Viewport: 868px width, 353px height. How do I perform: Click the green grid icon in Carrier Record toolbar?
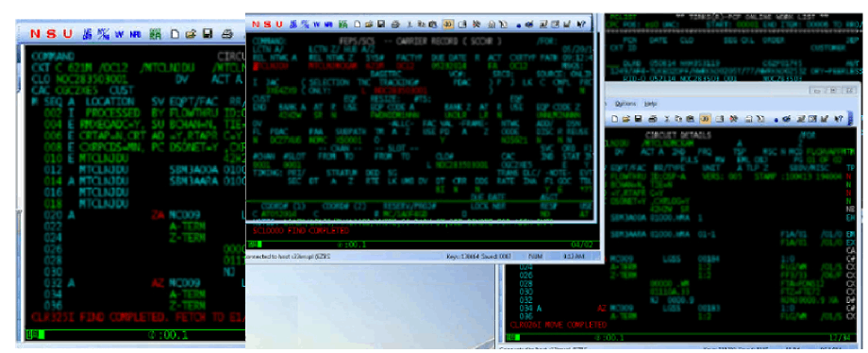point(343,25)
